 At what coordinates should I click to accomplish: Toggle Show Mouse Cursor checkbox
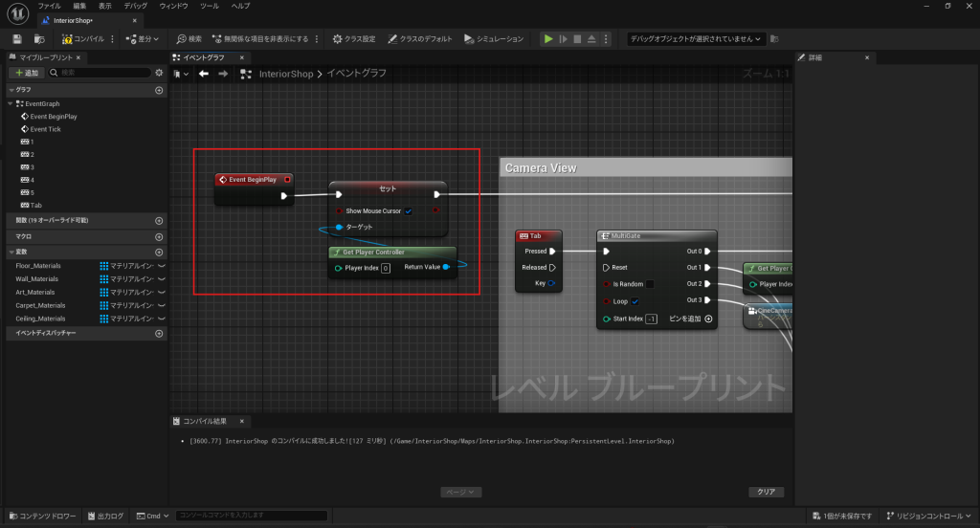click(x=409, y=210)
